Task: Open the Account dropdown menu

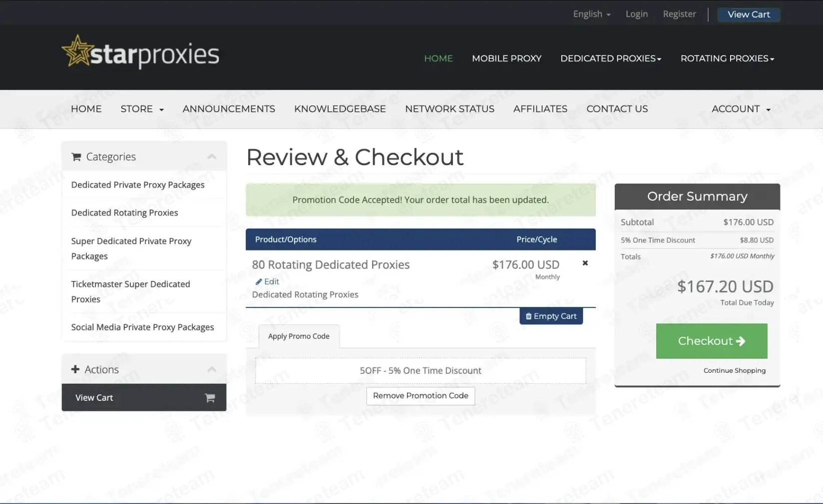Action: tap(741, 109)
